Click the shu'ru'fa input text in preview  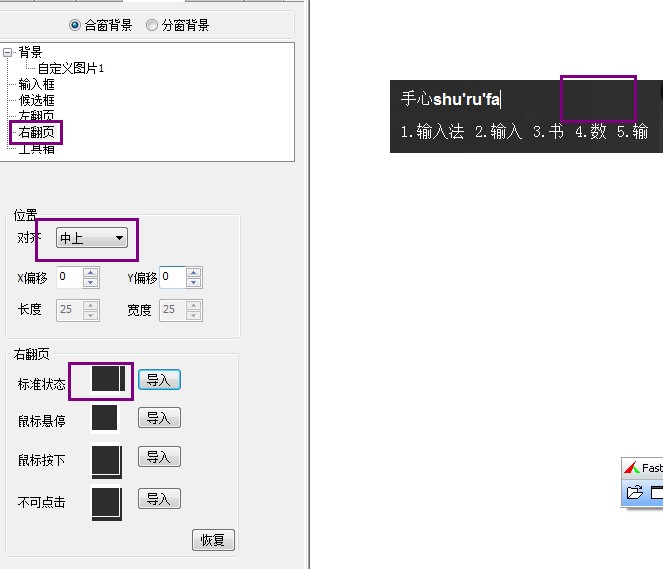pyautogui.click(x=466, y=99)
